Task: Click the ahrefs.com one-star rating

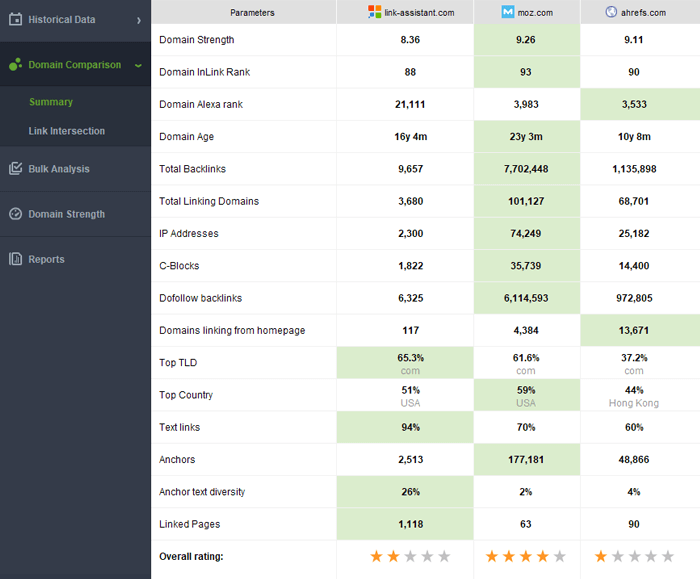Action: pyautogui.click(x=634, y=556)
